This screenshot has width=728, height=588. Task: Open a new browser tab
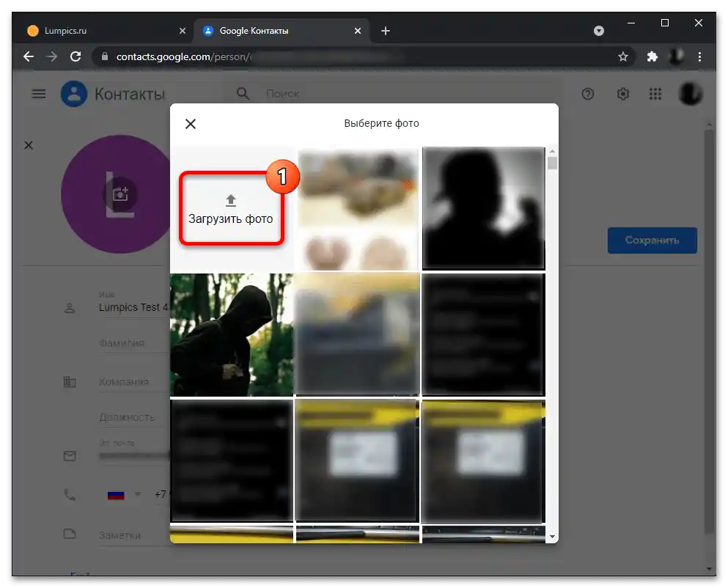(x=386, y=31)
